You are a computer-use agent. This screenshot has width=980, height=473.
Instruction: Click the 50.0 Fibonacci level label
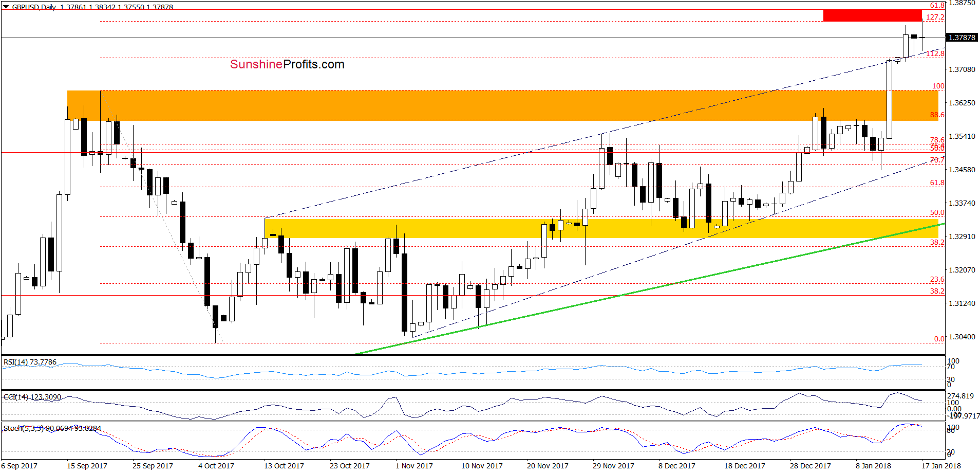937,212
